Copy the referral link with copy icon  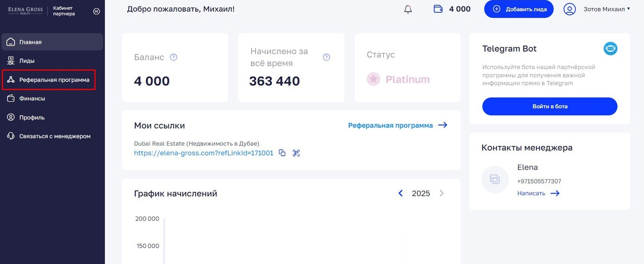tap(282, 153)
